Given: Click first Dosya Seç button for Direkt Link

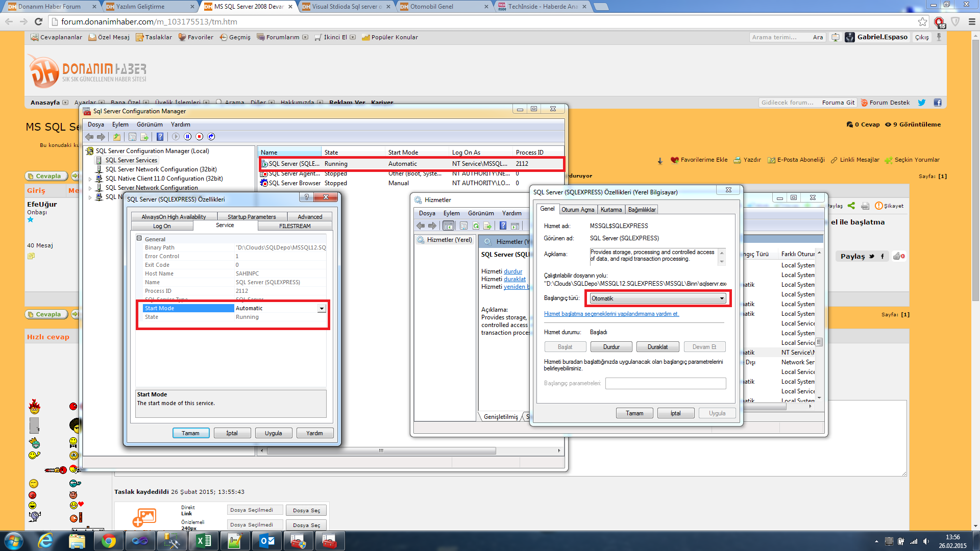Looking at the screenshot, I should click(306, 510).
